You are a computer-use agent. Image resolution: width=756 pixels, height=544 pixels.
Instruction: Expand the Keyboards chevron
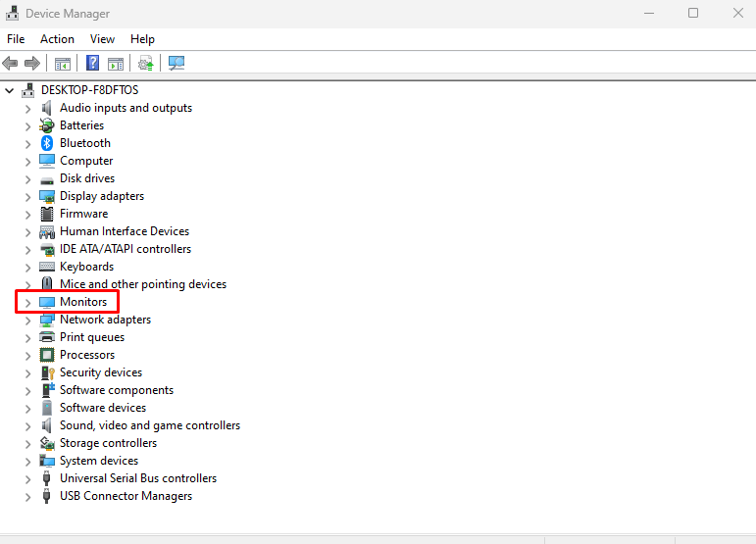pos(27,268)
